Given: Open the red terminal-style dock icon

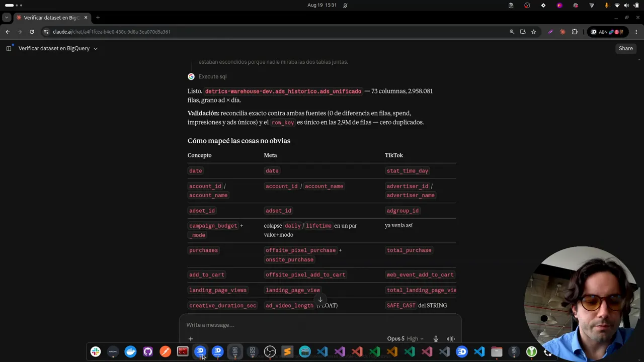Looking at the screenshot, I should coord(183,352).
